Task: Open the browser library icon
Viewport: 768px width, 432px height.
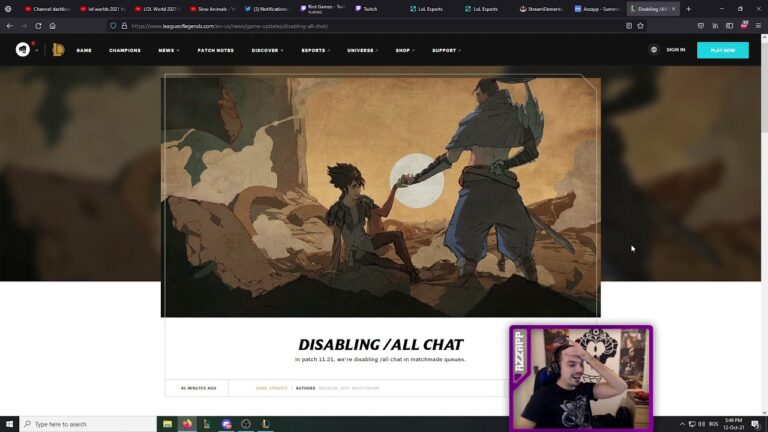Action: (x=715, y=26)
